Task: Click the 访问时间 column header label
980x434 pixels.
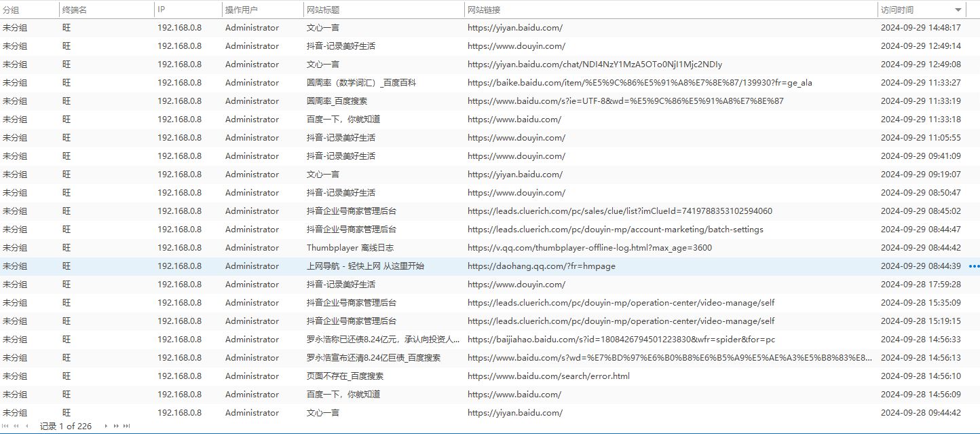Action: tap(897, 10)
